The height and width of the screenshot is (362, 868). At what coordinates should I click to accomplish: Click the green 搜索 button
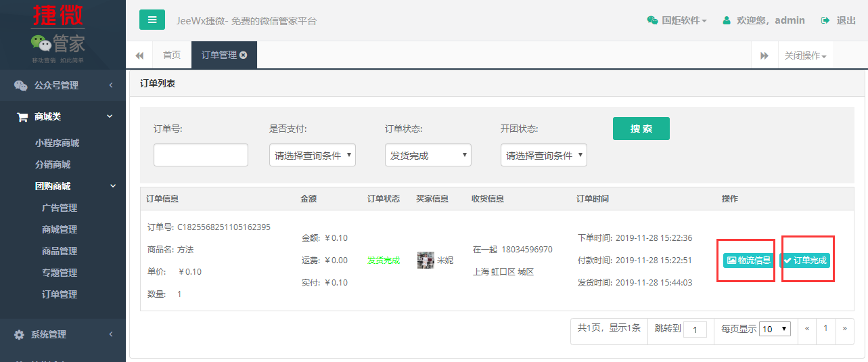641,129
